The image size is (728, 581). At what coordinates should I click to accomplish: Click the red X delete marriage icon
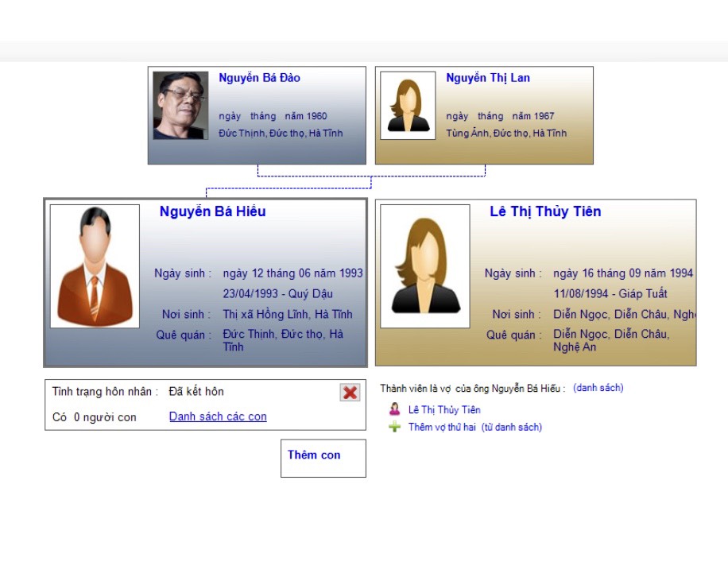point(350,393)
